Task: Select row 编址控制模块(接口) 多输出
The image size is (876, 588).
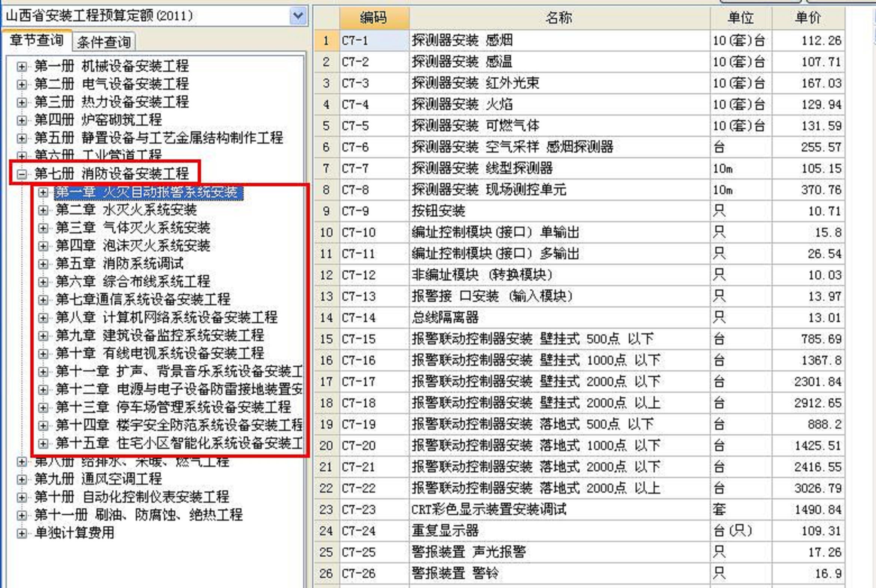Action: 580,254
